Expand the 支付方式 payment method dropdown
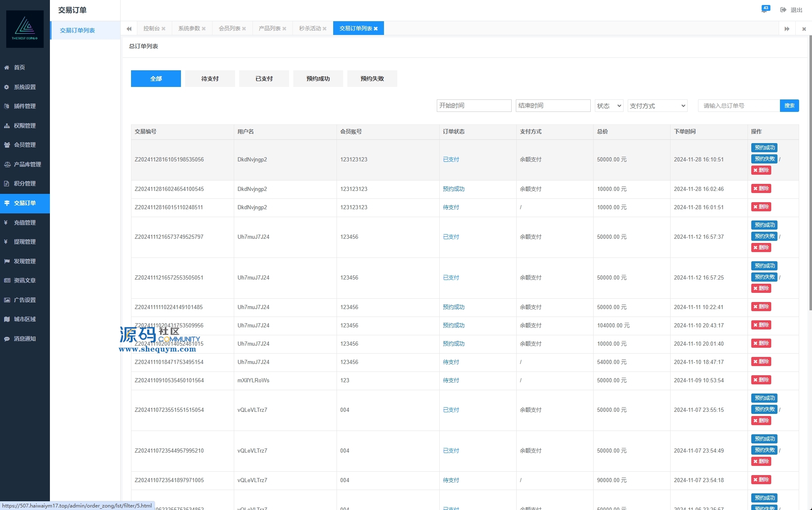The image size is (812, 510). [x=657, y=106]
